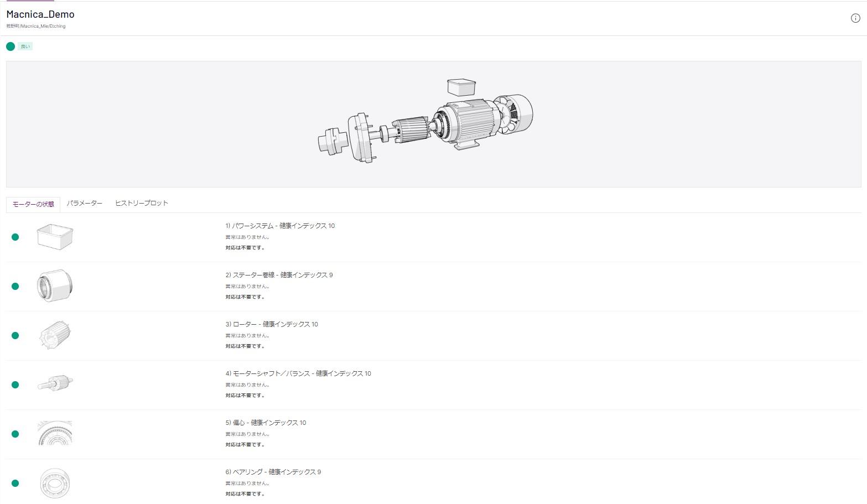Screen dimensions: 867x504
Task: Select the stator winding component icon
Action: (55, 285)
